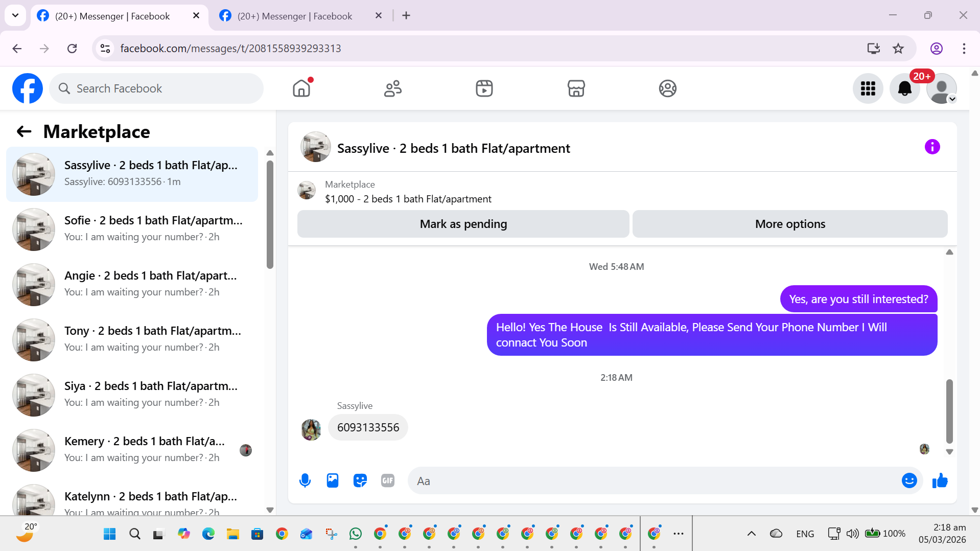Open the Kemery conversation in the list
Viewport: 980px width, 551px height.
click(x=132, y=450)
